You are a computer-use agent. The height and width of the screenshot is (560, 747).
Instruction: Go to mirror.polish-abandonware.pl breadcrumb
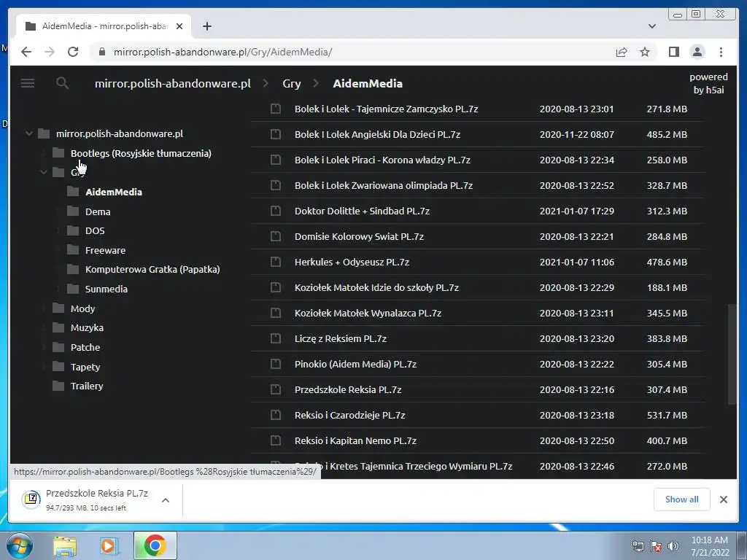coord(172,83)
